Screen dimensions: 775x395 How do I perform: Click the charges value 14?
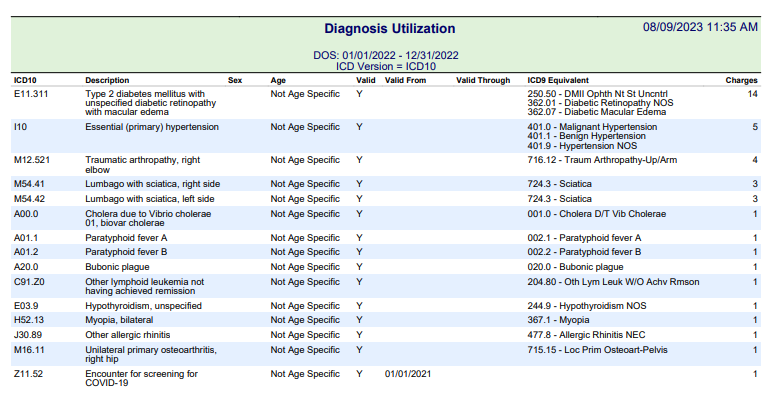(x=752, y=93)
